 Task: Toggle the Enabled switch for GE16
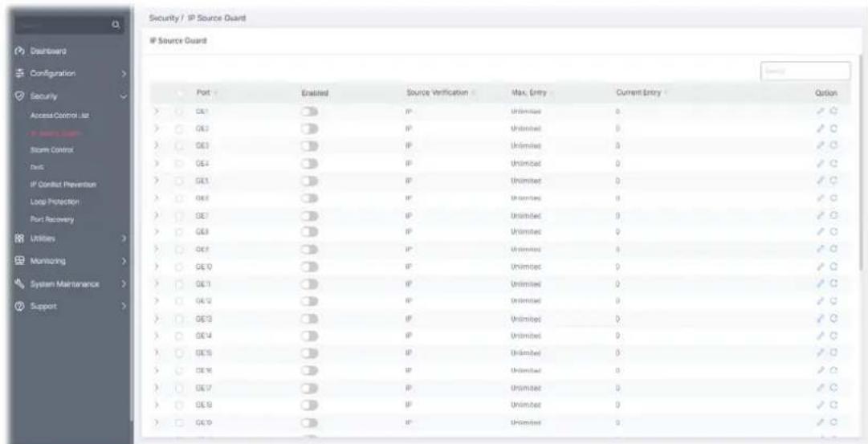point(310,370)
